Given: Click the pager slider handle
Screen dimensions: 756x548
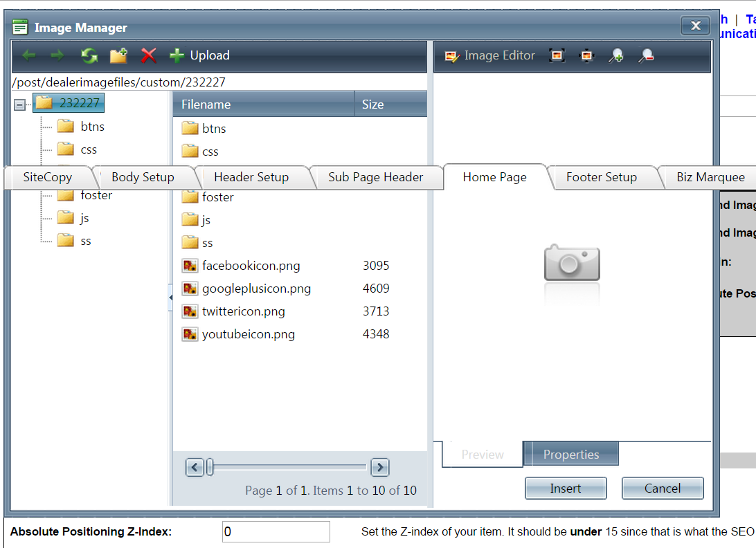Looking at the screenshot, I should pyautogui.click(x=210, y=467).
